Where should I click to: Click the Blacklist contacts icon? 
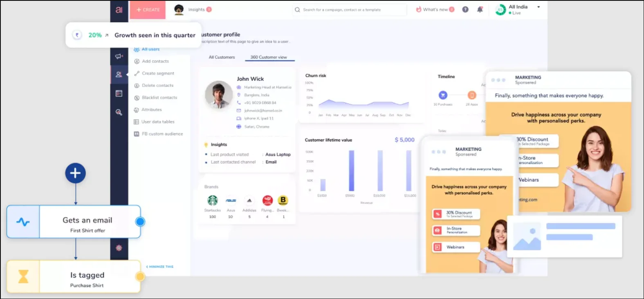pos(137,98)
